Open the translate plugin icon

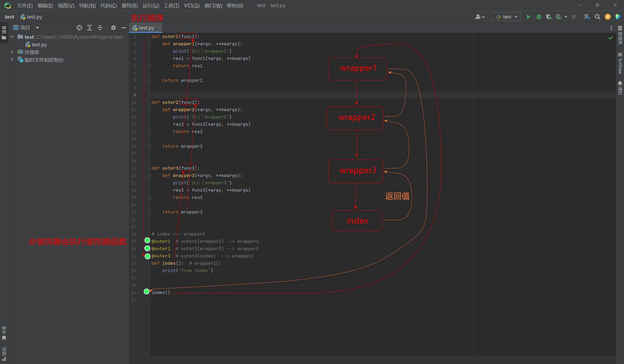tap(587, 17)
